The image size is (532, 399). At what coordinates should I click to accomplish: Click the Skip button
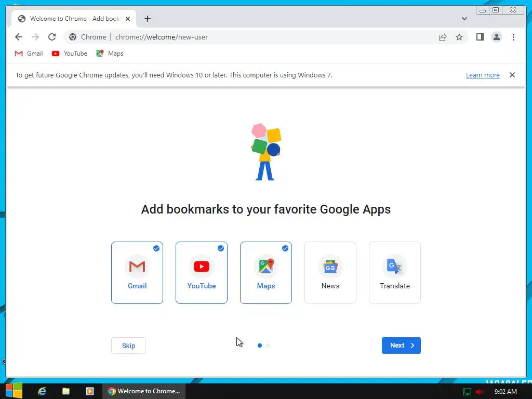(x=129, y=345)
